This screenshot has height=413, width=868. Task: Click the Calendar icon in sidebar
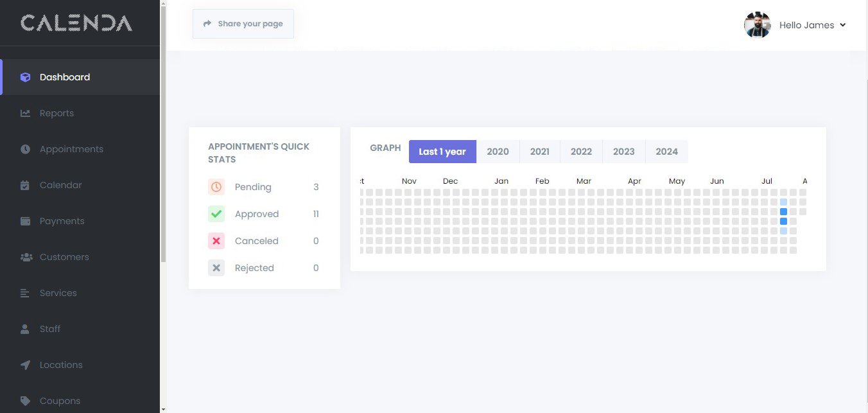click(x=26, y=185)
